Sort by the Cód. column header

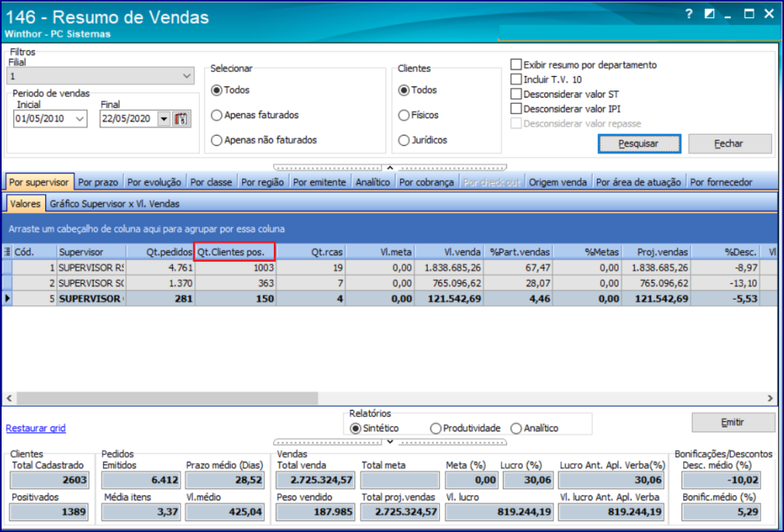tap(34, 252)
